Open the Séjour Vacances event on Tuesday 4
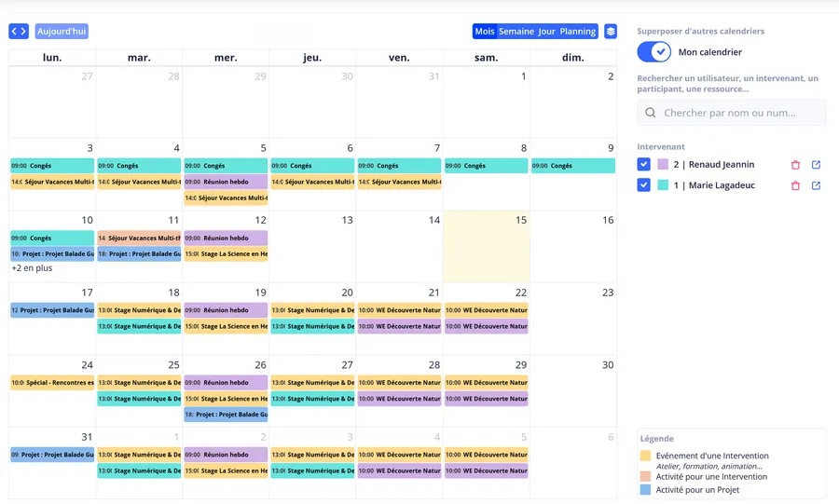Image resolution: width=839 pixels, height=504 pixels. tap(139, 182)
